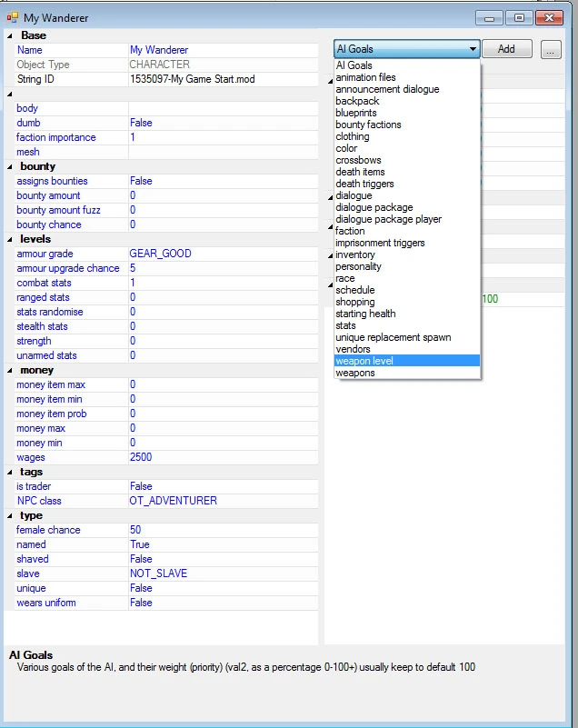Click the ellipsis browse button beside Add
The image size is (578, 728).
551,50
